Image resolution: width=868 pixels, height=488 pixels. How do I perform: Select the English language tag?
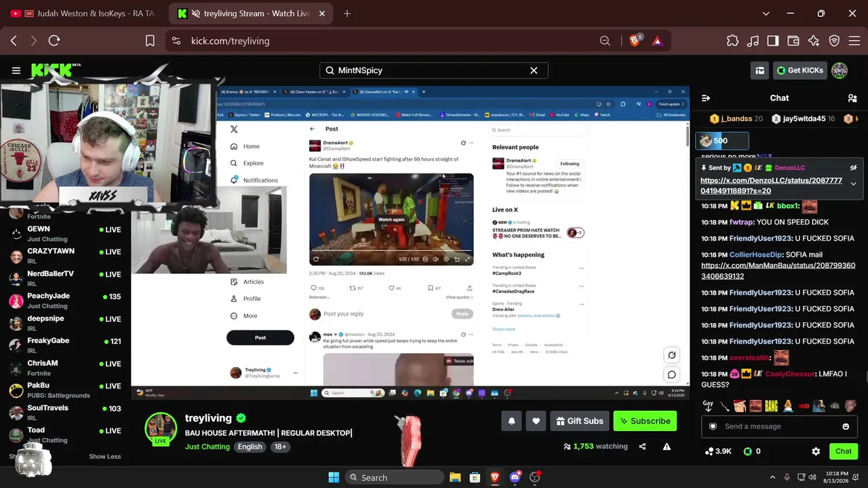pos(250,447)
